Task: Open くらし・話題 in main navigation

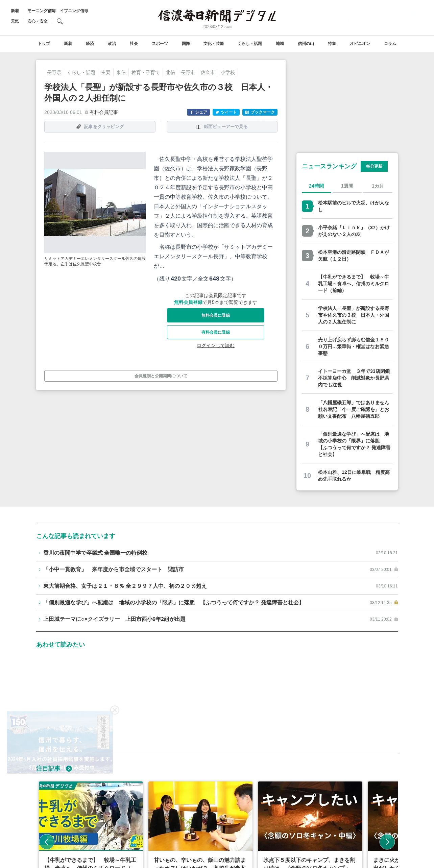Action: (x=250, y=44)
